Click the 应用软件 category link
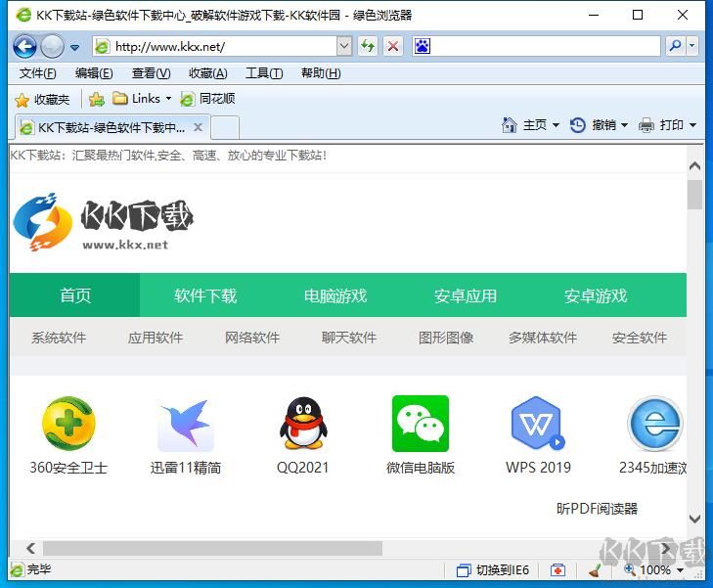 coord(156,338)
